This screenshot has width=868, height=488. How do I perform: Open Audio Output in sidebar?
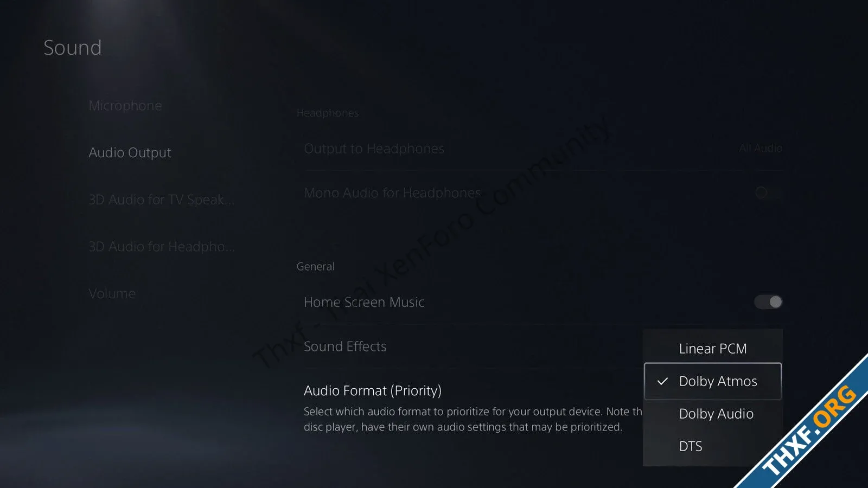tap(130, 153)
